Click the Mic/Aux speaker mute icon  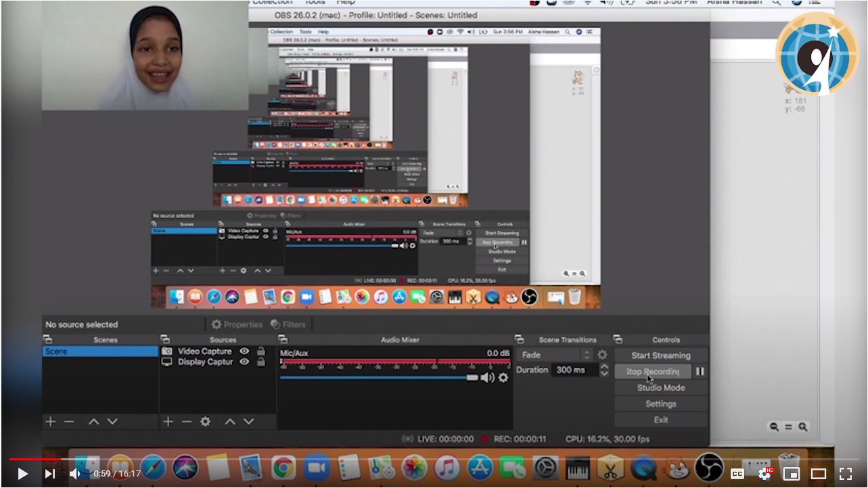pyautogui.click(x=487, y=377)
